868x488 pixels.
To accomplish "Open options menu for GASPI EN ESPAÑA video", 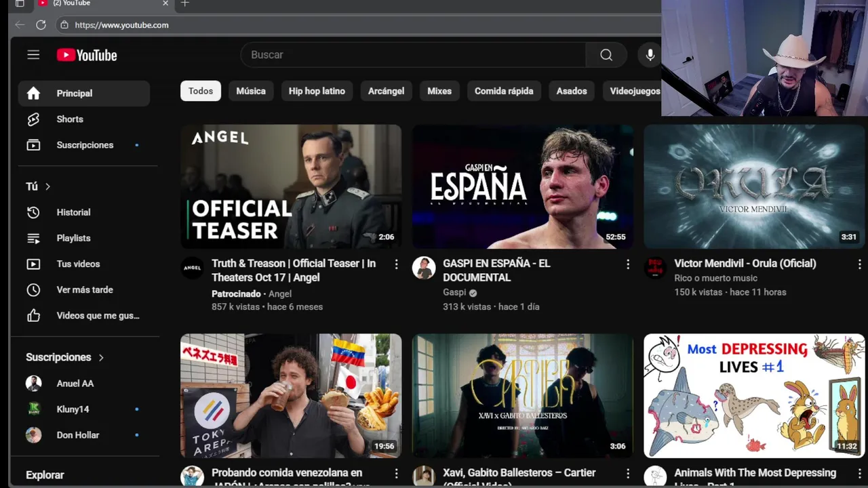I will (x=628, y=264).
